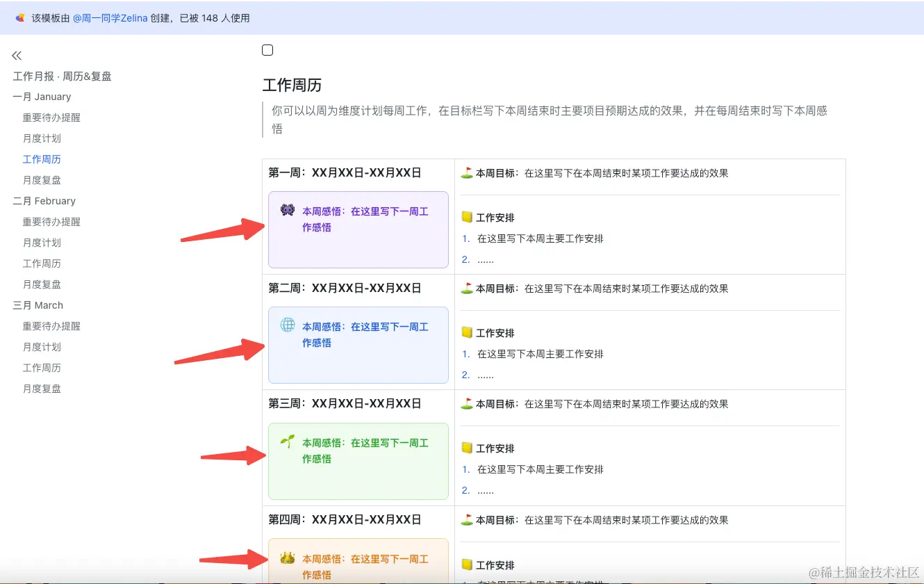924x584 pixels.
Task: Click the template logo icon in the top banner
Action: (x=20, y=18)
